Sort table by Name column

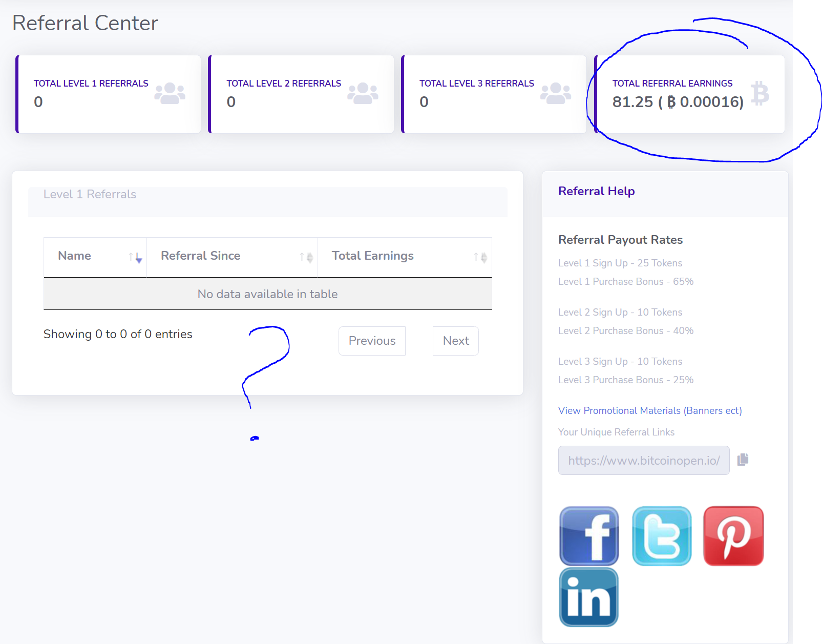tap(95, 257)
